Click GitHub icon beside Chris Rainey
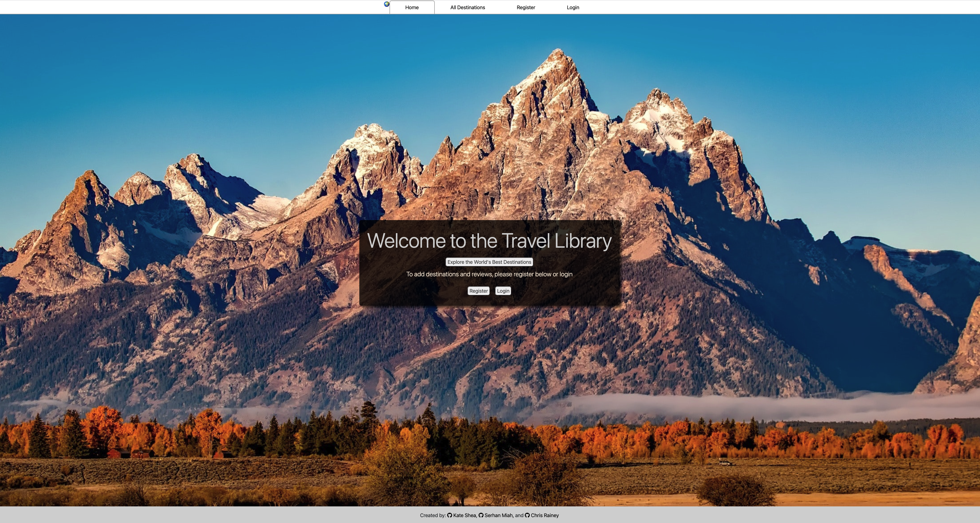This screenshot has height=523, width=980. [527, 515]
